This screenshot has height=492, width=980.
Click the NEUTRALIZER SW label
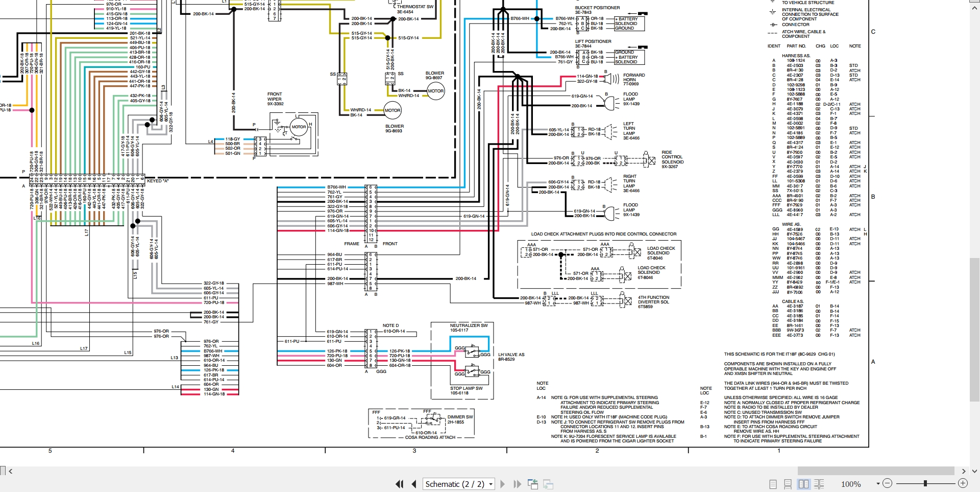coord(469,325)
